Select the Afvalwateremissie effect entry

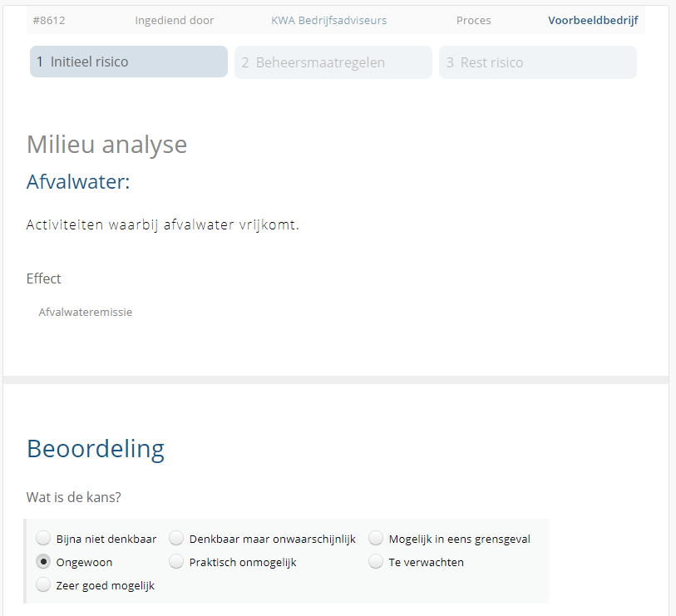tap(86, 312)
